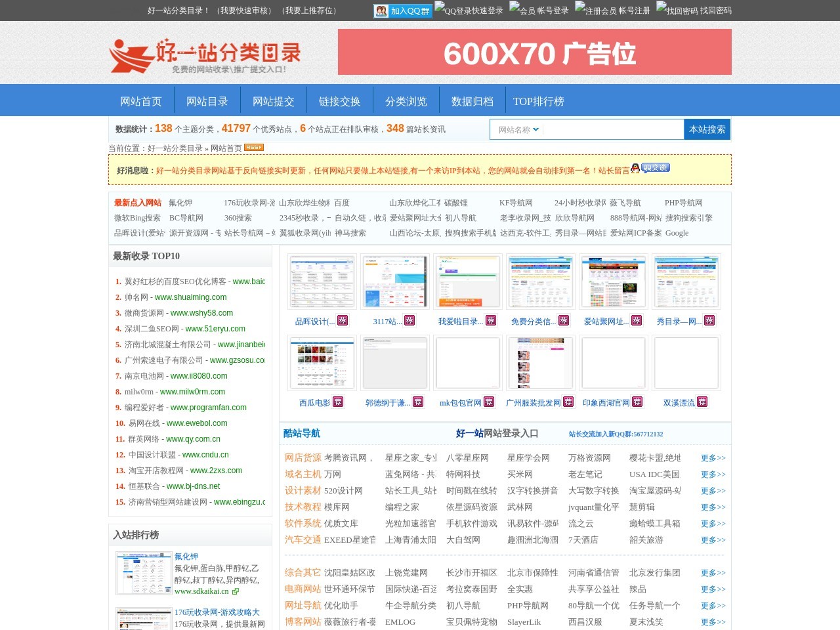Select the 链接交换 navigation item
This screenshot has height=630, width=840.
point(339,101)
